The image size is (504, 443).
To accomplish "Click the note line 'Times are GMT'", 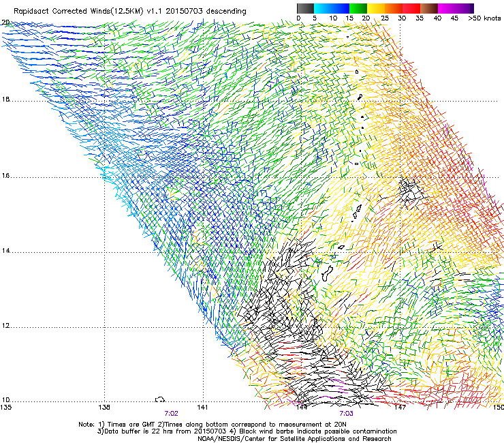I will pos(131,425).
